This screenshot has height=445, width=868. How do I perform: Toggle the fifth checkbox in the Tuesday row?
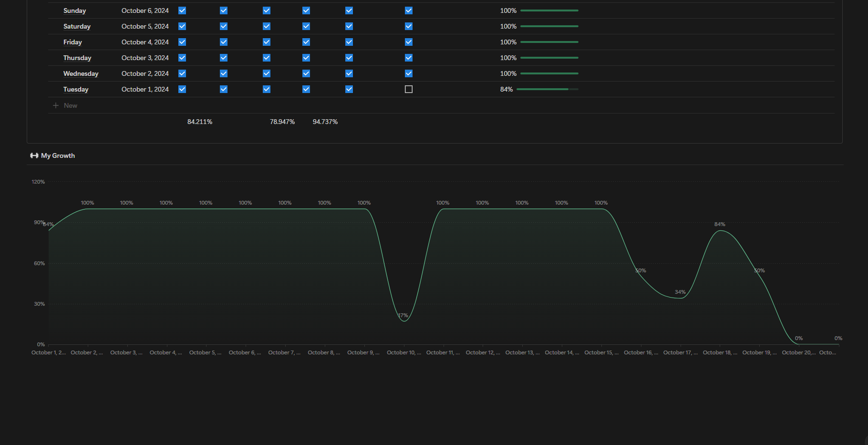[x=349, y=89]
